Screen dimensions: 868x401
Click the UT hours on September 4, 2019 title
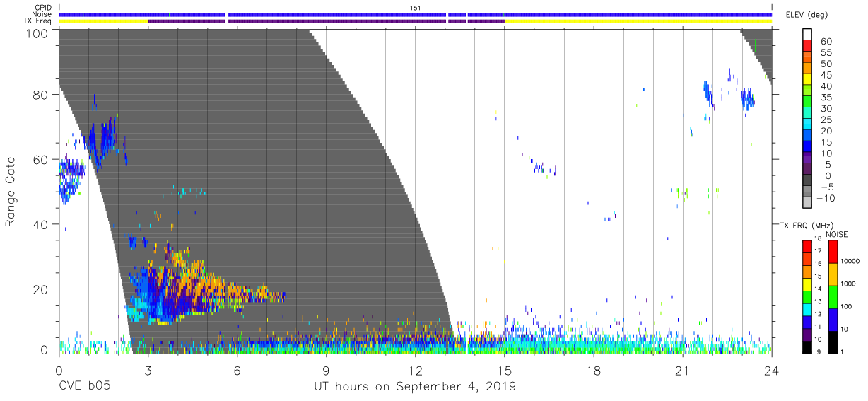(415, 387)
